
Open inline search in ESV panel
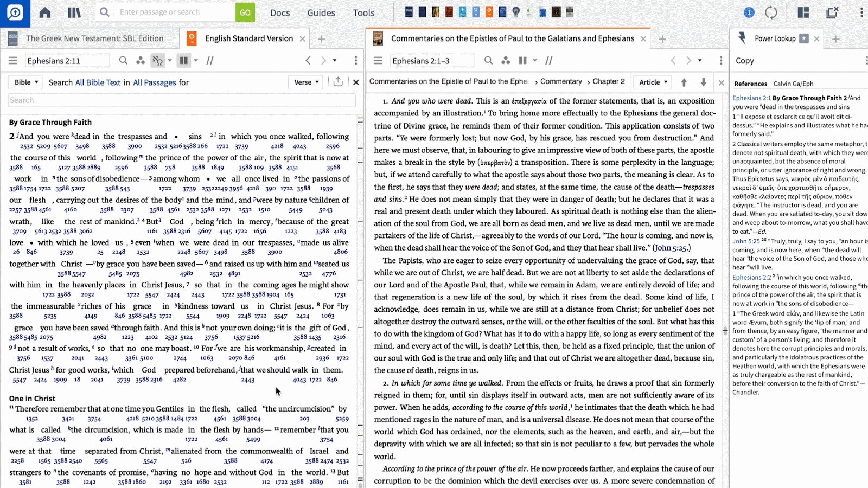pyautogui.click(x=123, y=61)
